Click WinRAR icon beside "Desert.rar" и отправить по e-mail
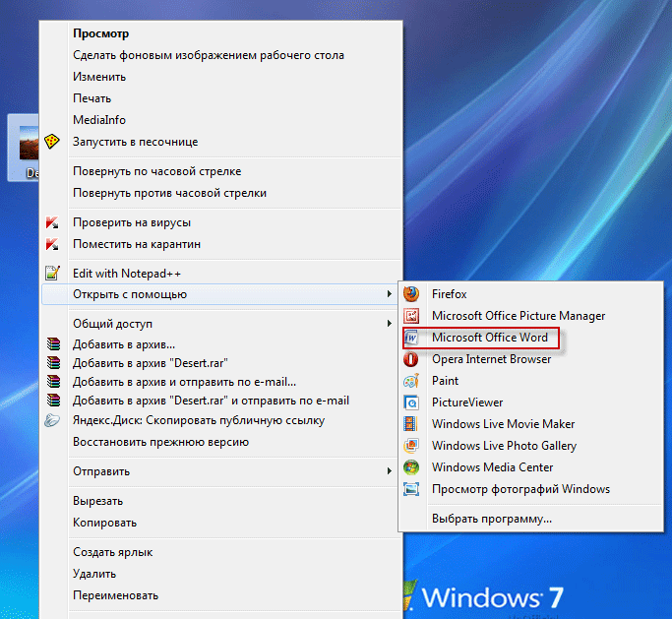The image size is (672, 619). tap(53, 401)
